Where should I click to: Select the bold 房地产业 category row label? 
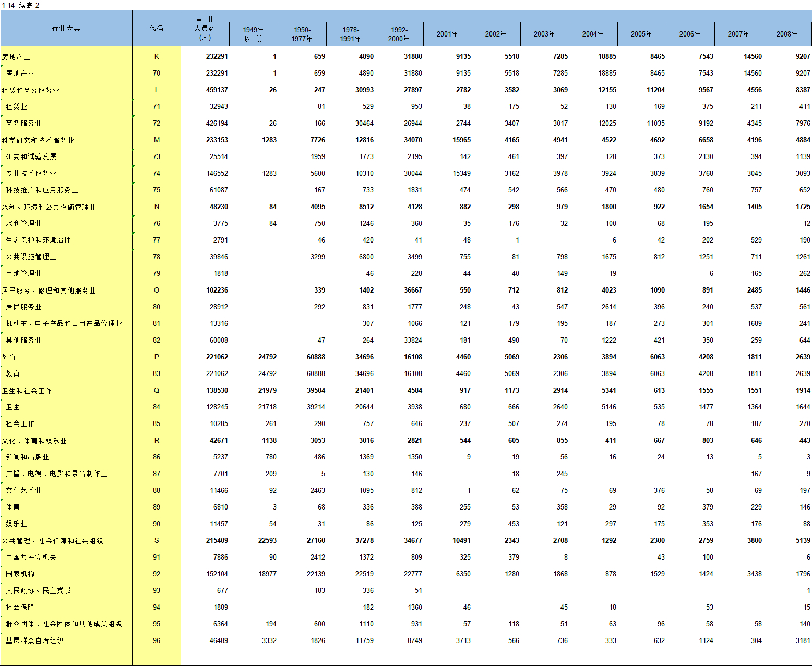[x=16, y=57]
